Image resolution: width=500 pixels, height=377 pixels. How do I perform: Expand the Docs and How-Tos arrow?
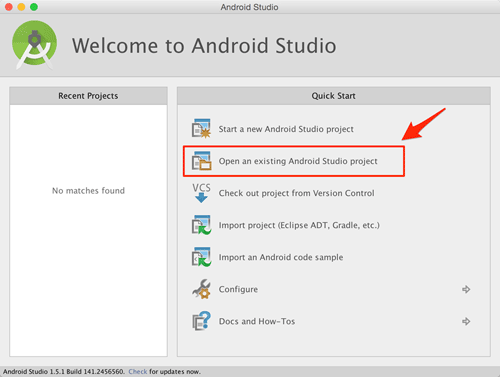pos(466,321)
